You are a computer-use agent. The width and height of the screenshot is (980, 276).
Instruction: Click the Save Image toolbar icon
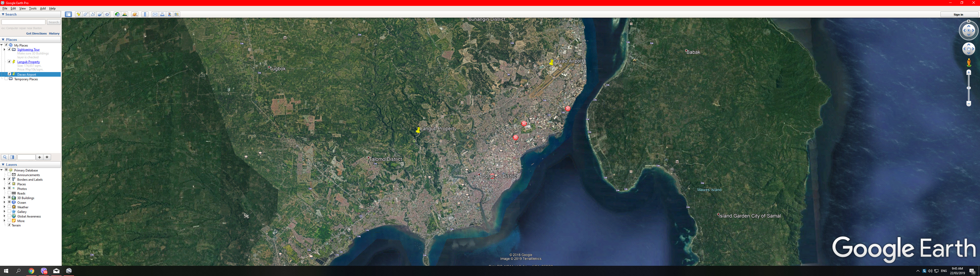pos(169,15)
